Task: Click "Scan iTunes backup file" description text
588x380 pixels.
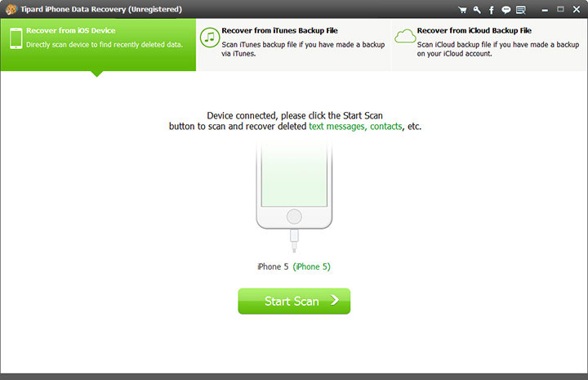Action: pyautogui.click(x=303, y=49)
